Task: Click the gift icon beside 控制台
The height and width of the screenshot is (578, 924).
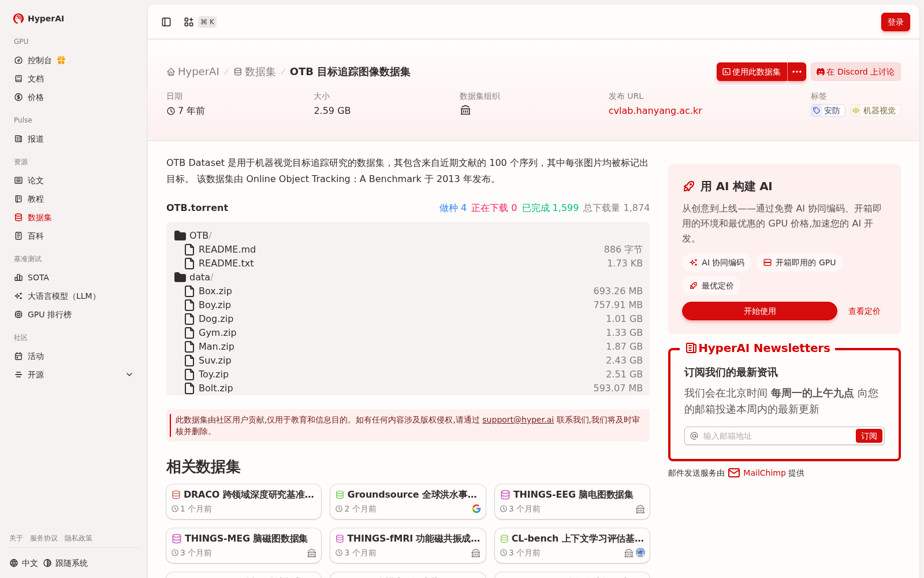Action: (x=61, y=60)
